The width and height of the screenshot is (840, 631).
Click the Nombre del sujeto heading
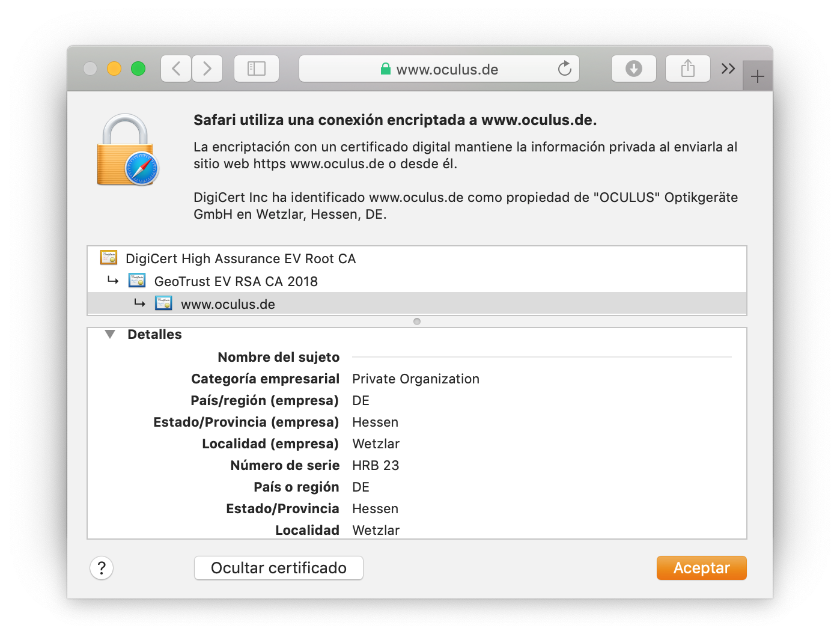coord(279,358)
